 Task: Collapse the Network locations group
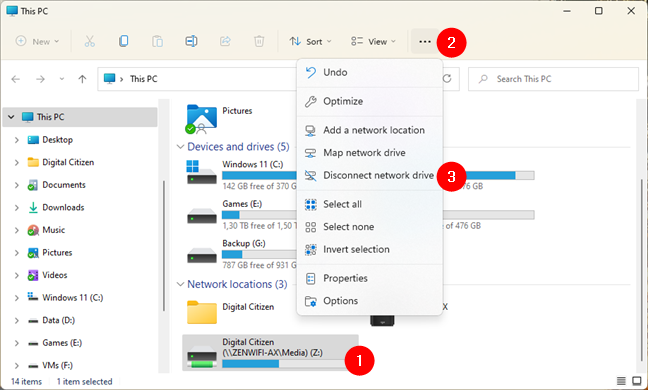click(180, 284)
